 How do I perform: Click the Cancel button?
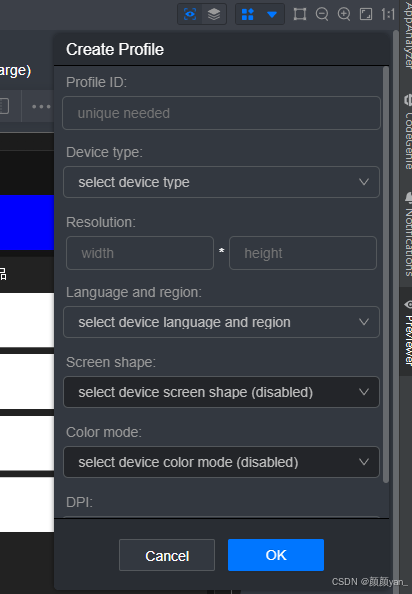(167, 555)
